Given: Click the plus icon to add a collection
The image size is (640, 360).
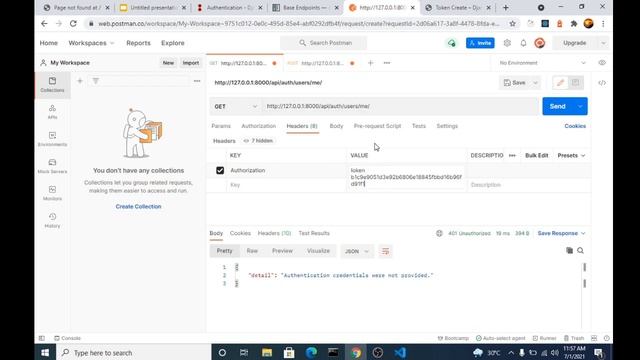Looking at the screenshot, I should (x=80, y=81).
